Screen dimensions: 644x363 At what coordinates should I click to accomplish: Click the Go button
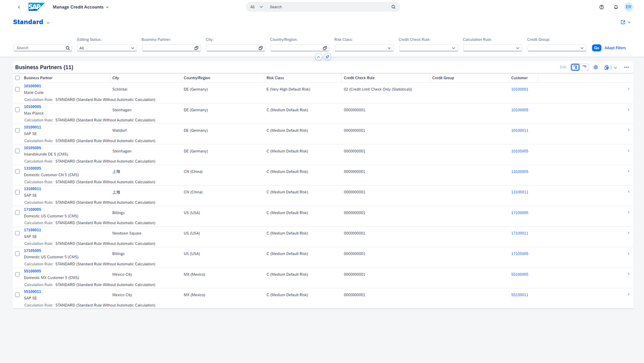pos(597,48)
